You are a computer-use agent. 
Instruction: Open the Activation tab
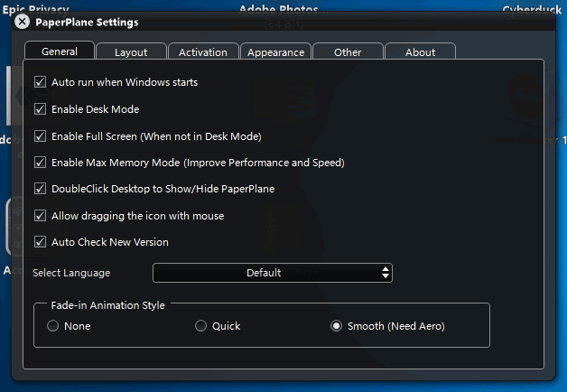click(x=203, y=51)
